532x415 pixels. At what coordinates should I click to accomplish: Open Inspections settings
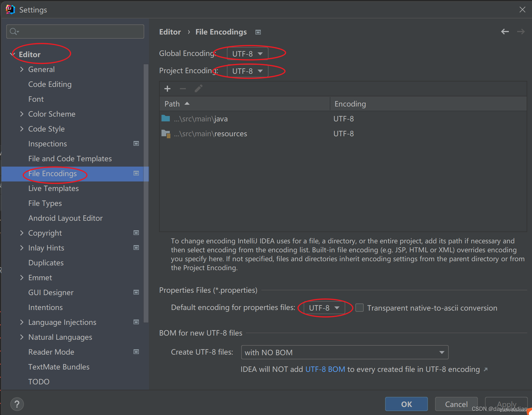coord(48,144)
